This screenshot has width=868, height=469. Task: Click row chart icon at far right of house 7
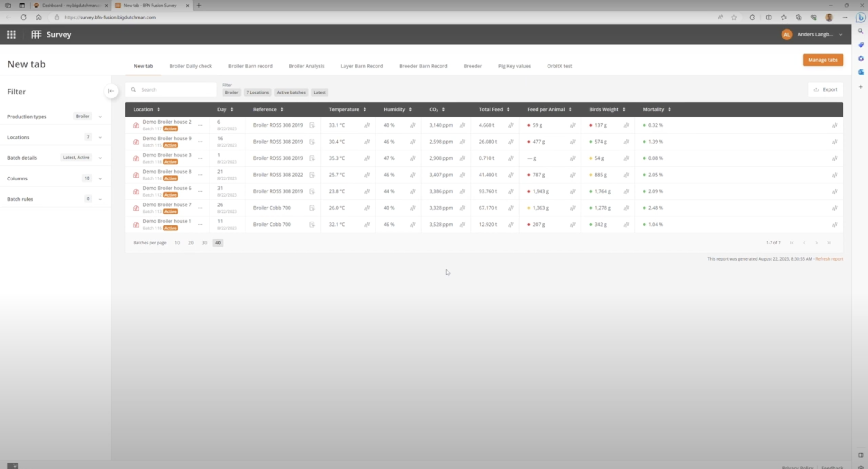pos(835,208)
